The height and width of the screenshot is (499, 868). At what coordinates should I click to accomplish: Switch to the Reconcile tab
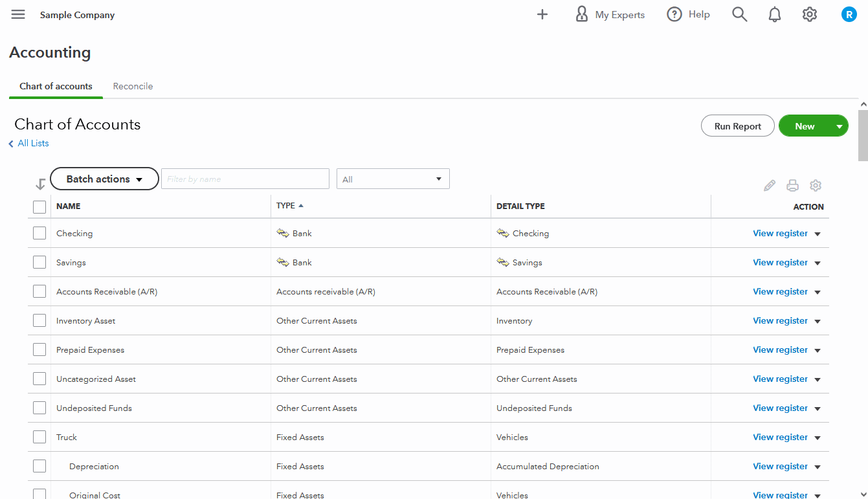click(133, 86)
